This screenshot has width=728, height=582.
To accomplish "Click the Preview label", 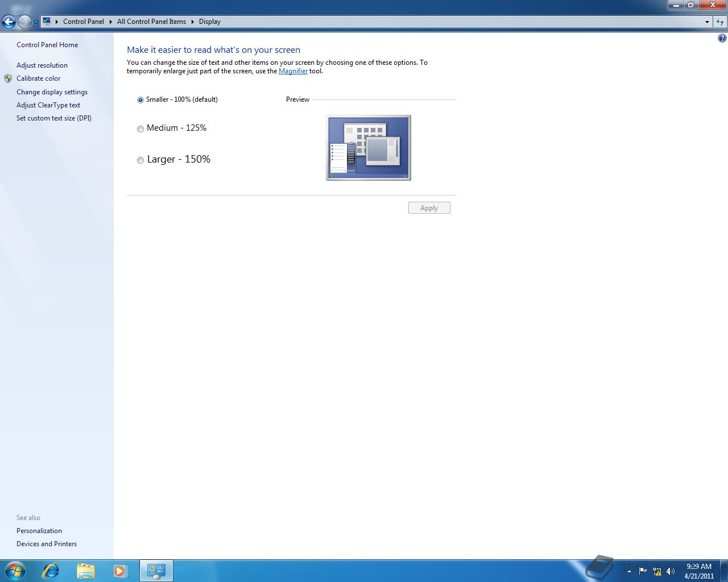I will click(297, 99).
